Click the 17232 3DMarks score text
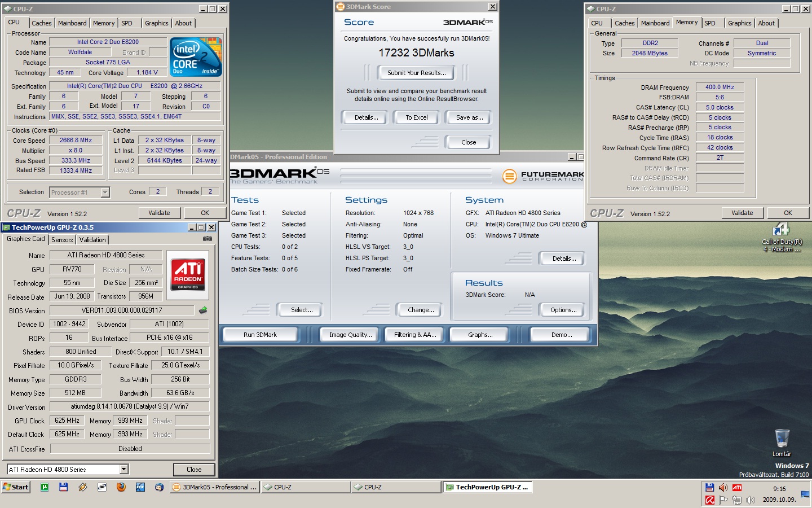 pos(416,52)
